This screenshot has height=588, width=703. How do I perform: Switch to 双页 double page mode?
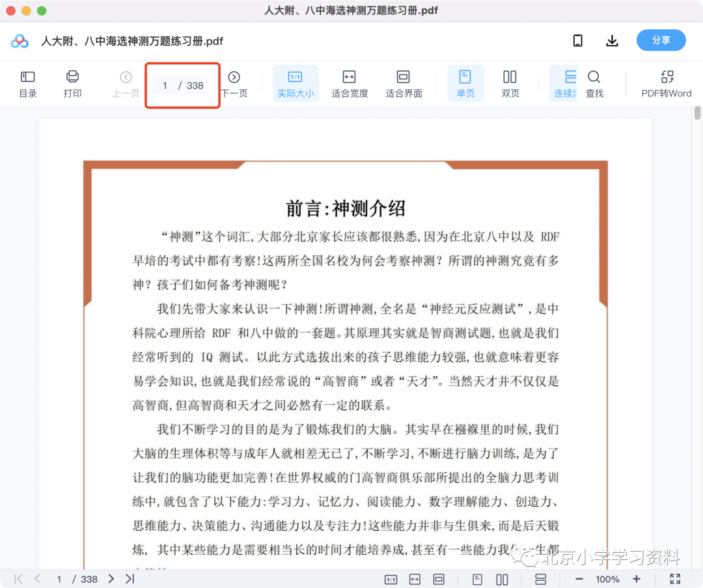point(510,84)
